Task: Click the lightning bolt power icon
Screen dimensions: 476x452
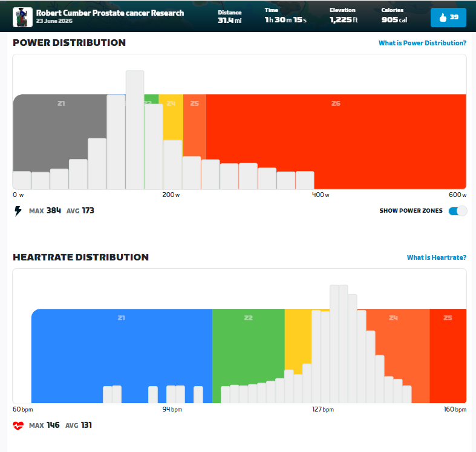Action: pos(18,211)
